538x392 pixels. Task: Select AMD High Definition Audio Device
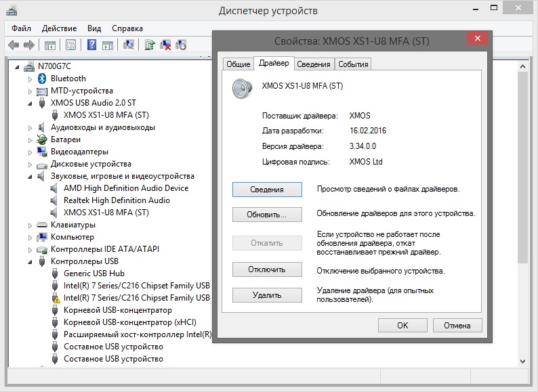[126, 188]
